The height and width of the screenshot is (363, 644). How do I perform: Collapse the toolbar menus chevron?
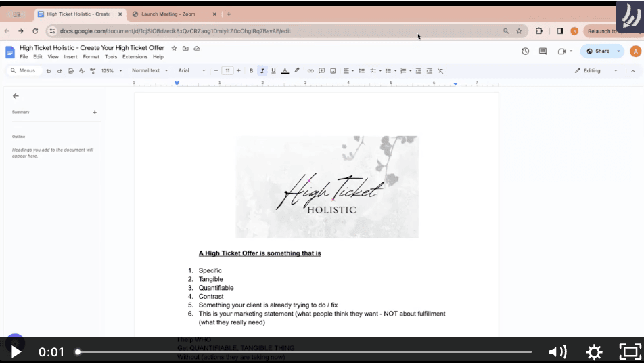pyautogui.click(x=633, y=71)
